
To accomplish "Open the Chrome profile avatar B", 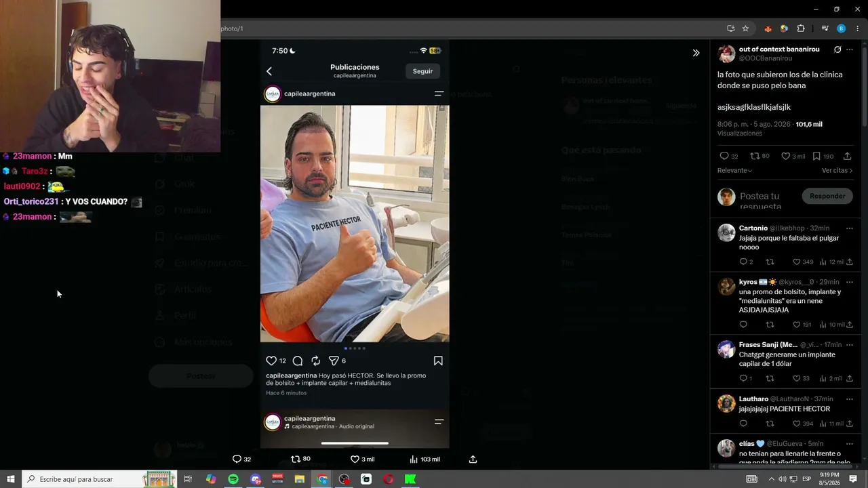I will [842, 28].
